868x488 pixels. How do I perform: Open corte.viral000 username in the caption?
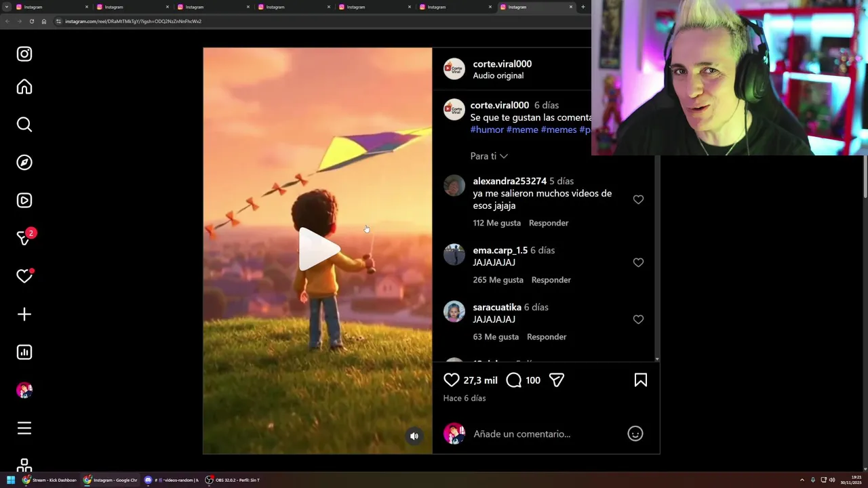500,105
